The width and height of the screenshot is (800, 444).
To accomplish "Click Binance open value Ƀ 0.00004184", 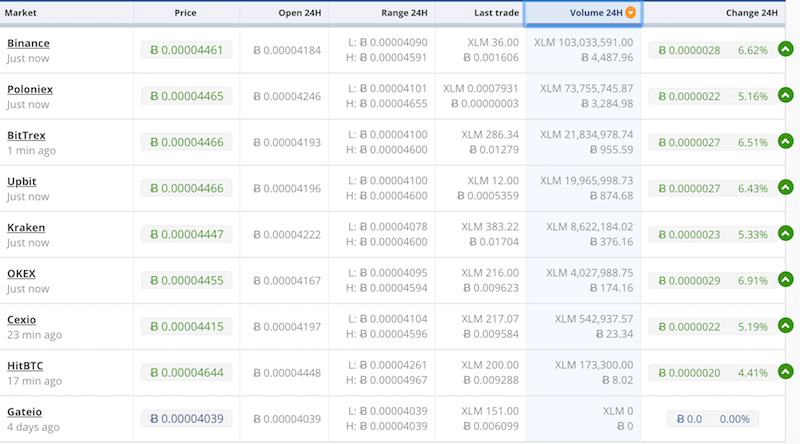I will click(287, 51).
